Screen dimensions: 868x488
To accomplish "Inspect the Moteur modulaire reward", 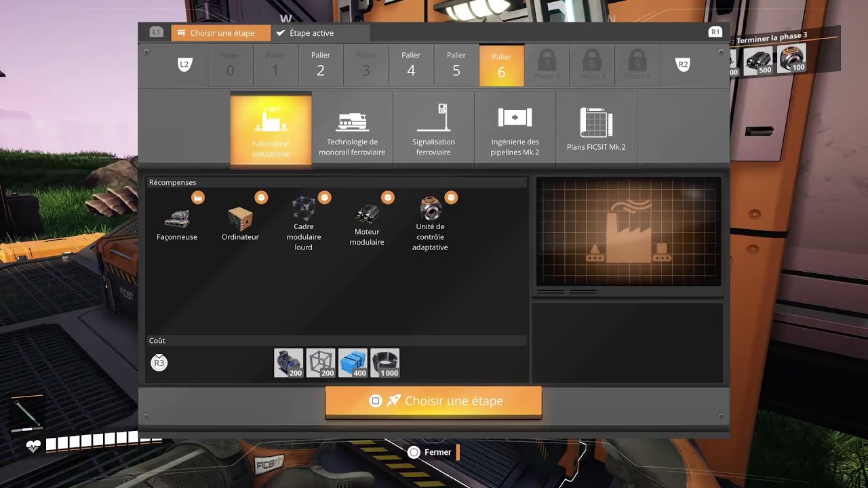I will (x=367, y=213).
